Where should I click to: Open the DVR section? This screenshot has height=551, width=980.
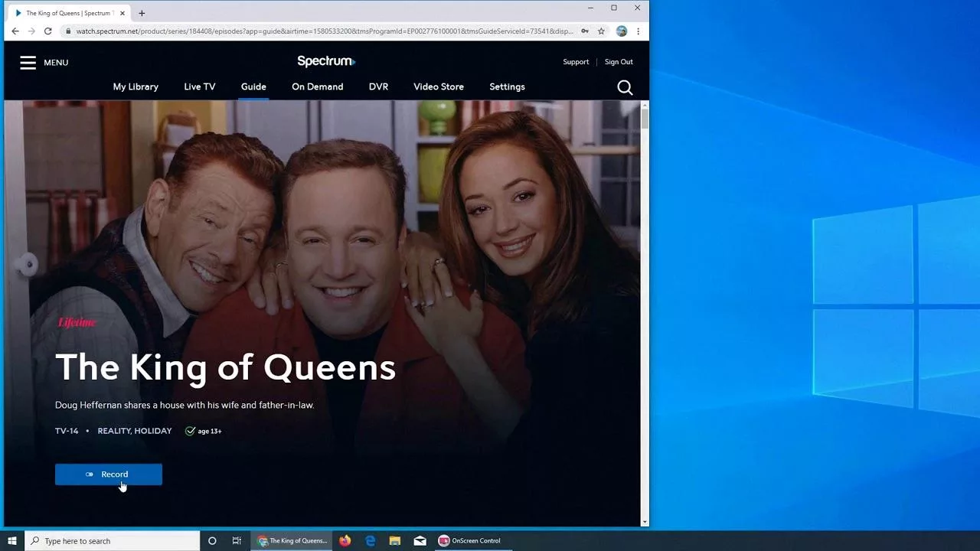[378, 86]
